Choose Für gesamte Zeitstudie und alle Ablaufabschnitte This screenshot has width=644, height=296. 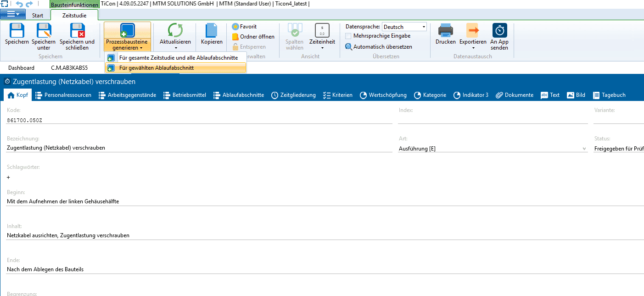coord(178,58)
